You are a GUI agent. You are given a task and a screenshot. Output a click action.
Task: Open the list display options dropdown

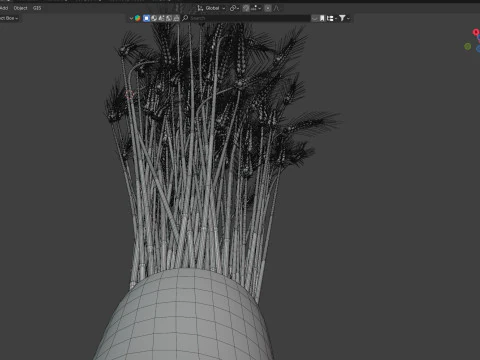332,18
